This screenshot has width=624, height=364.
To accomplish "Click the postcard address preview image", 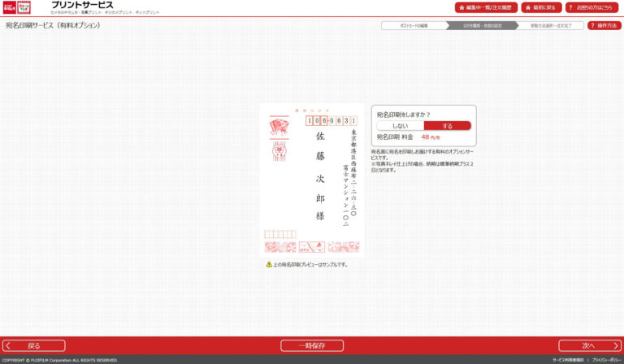I will click(x=312, y=180).
